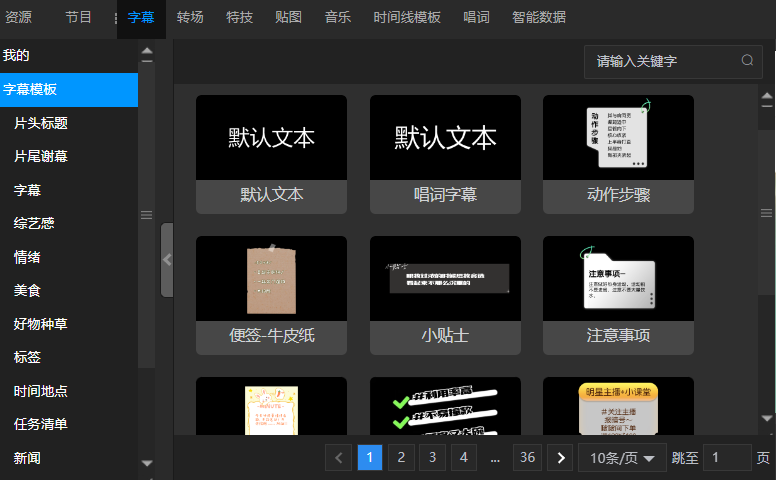The image size is (776, 480).
Task: Click the jump-to page number field
Action: 726,458
